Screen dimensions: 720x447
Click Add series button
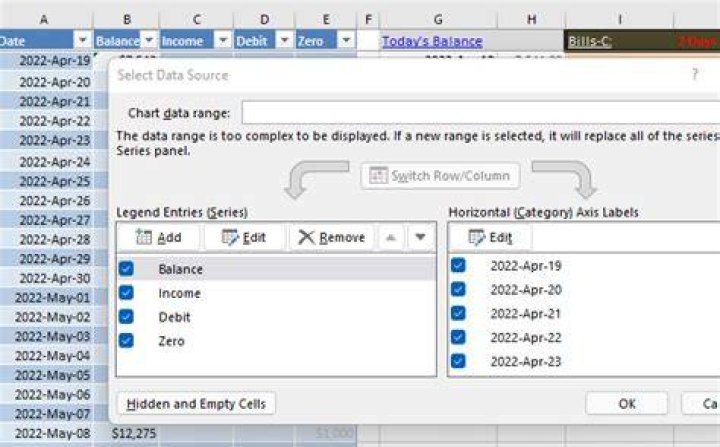(x=158, y=238)
